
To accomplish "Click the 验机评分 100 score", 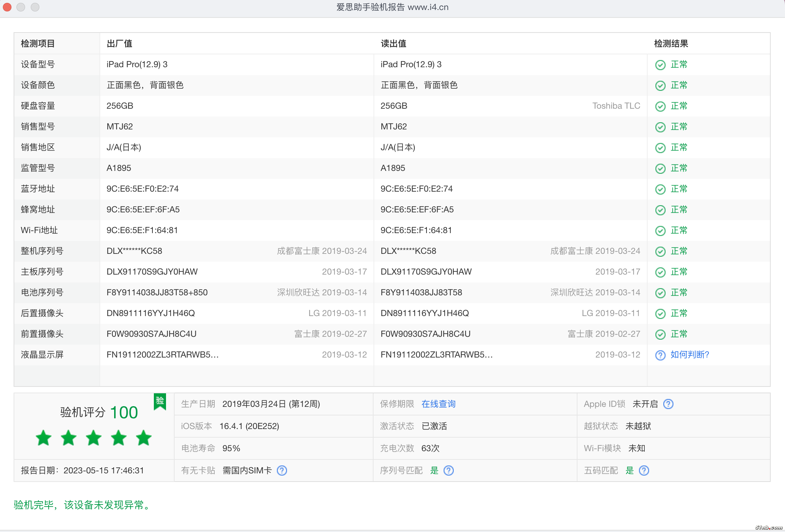I will 99,412.
